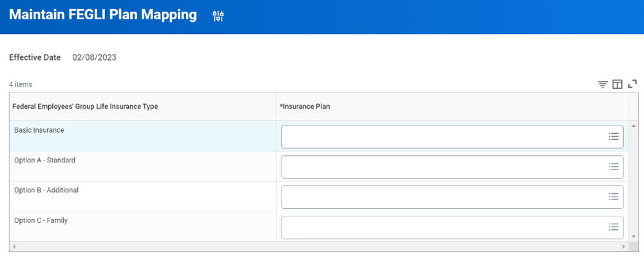The height and width of the screenshot is (257, 644).
Task: Click the 4 items count text
Action: [21, 84]
